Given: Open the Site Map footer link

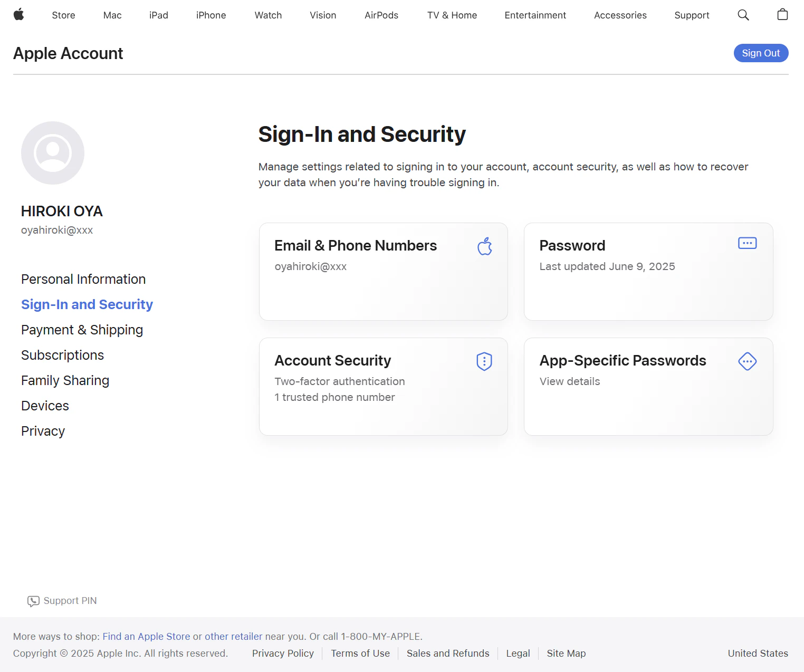Looking at the screenshot, I should coord(567,654).
